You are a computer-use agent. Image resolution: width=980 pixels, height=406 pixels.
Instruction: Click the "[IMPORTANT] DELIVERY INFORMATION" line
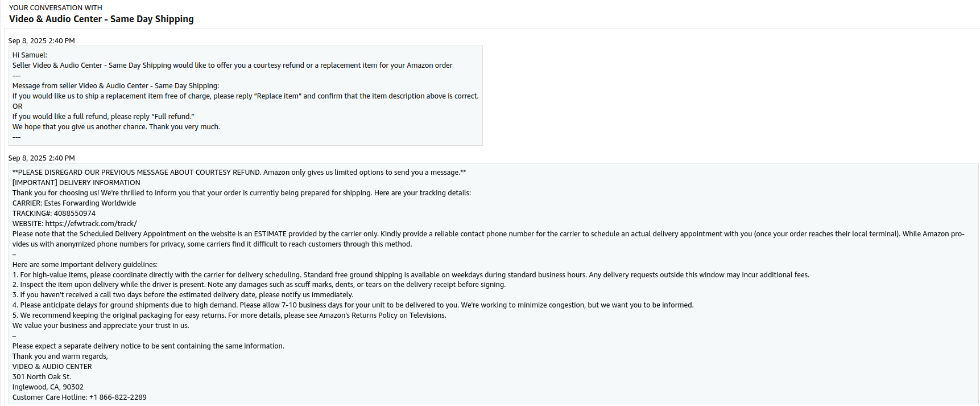76,183
